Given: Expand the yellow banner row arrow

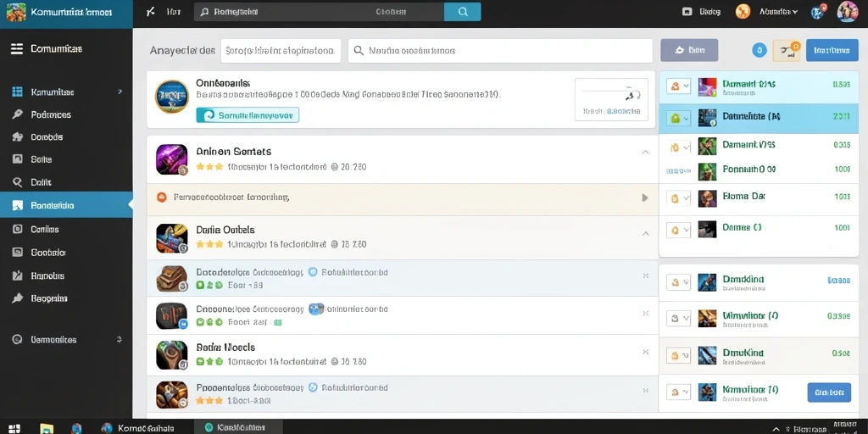Looking at the screenshot, I should point(645,198).
